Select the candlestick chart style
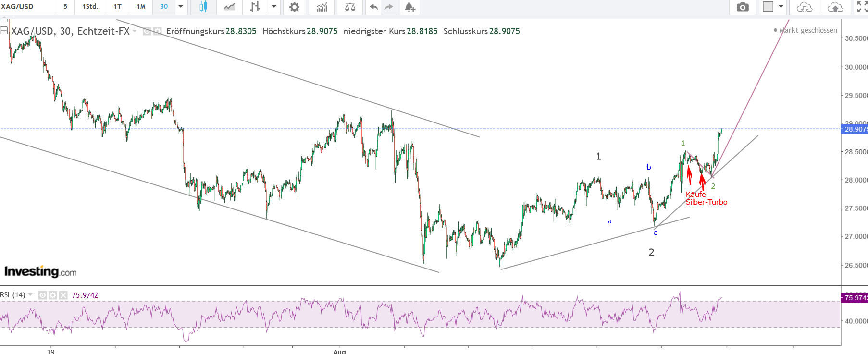 203,7
